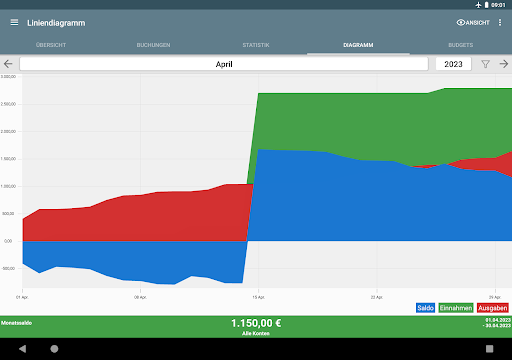
Task: Tap the Monatssaldo 1.150,00 € amount
Action: 256,323
